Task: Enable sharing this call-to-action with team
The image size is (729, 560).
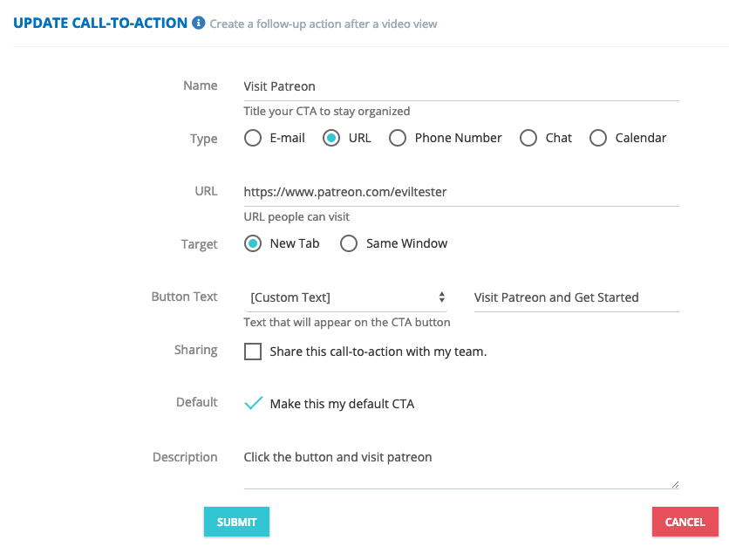Action: [253, 352]
